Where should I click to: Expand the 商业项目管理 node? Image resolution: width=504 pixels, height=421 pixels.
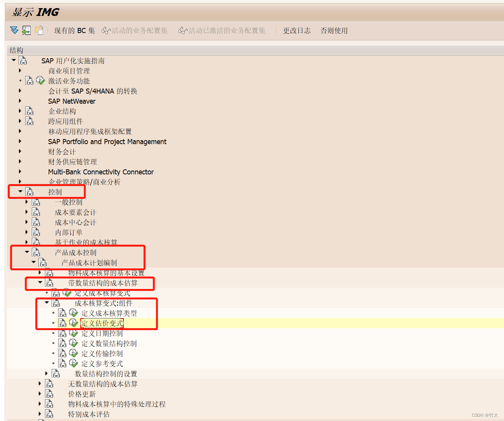20,71
